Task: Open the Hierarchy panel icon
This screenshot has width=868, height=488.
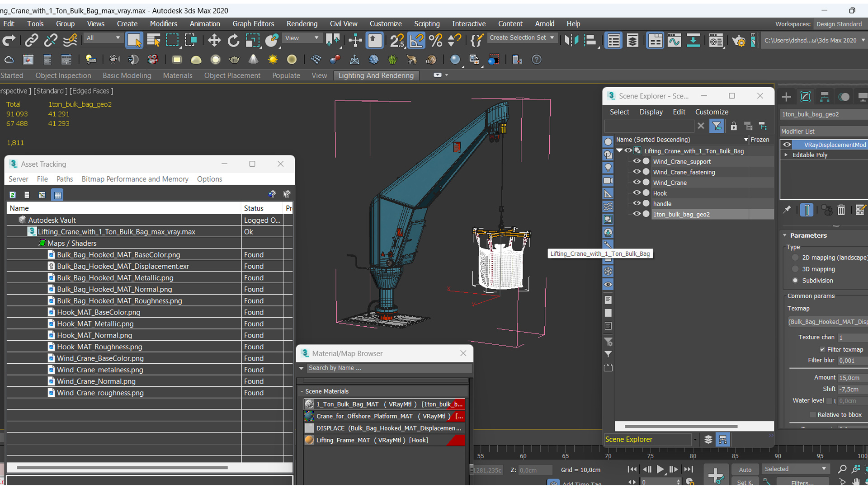Action: (825, 97)
